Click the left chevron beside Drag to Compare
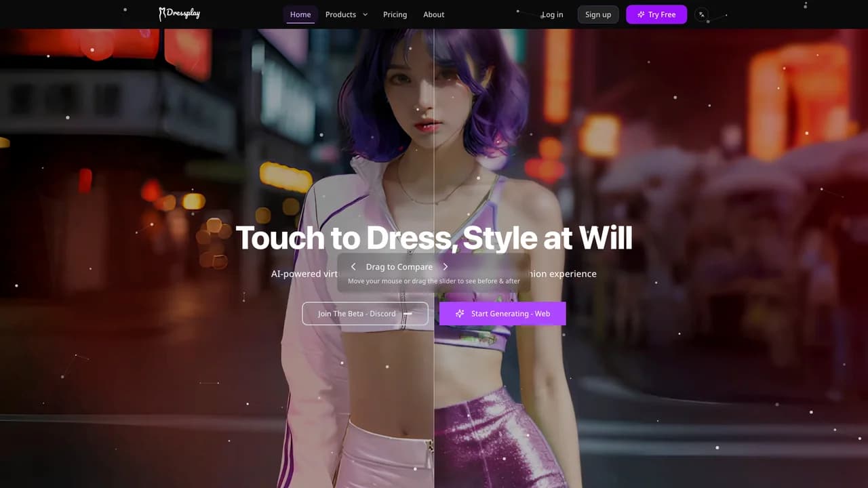The width and height of the screenshot is (868, 488). click(x=353, y=267)
